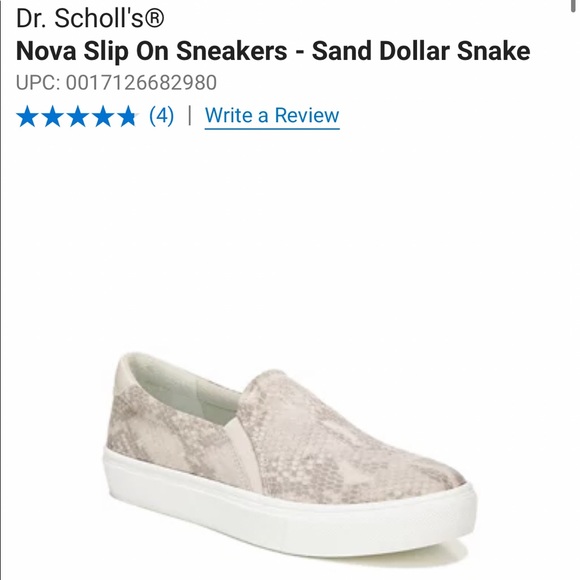Click the first blue rating star

(x=27, y=116)
